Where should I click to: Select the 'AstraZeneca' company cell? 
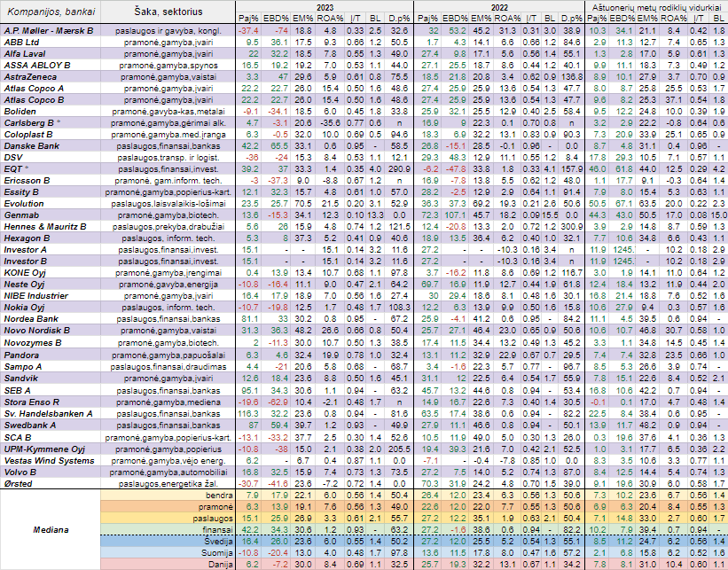(x=51, y=77)
